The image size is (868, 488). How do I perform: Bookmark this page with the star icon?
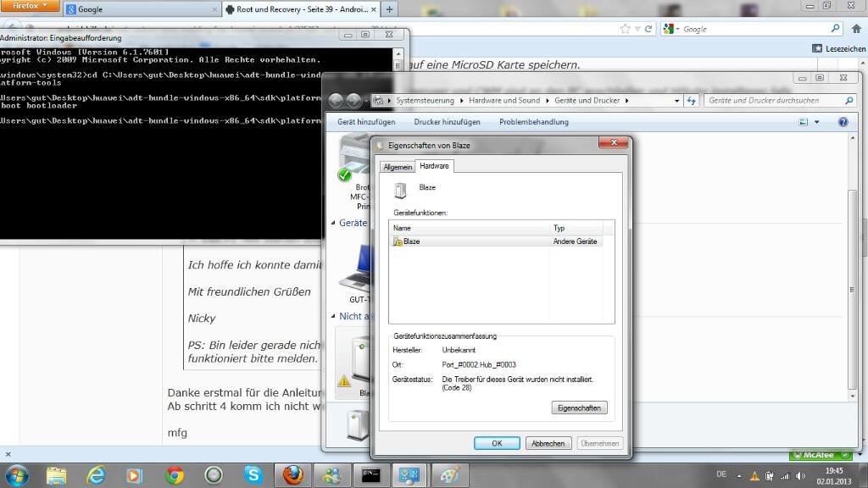point(625,29)
